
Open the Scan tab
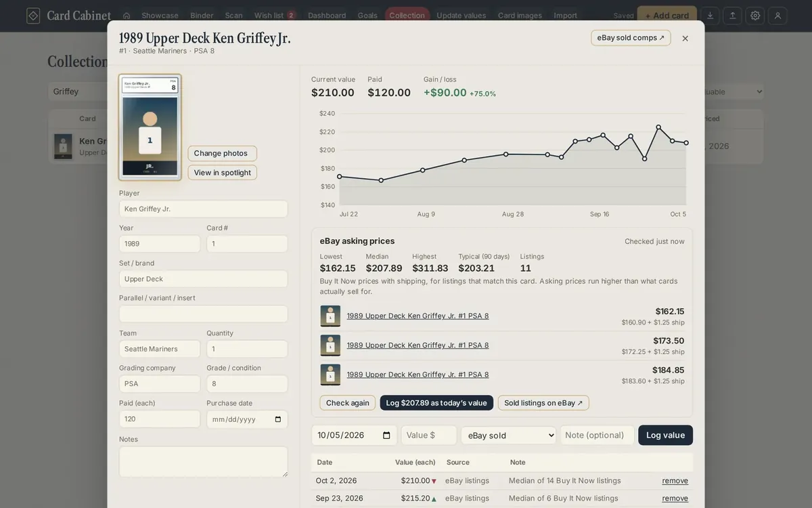pyautogui.click(x=233, y=16)
